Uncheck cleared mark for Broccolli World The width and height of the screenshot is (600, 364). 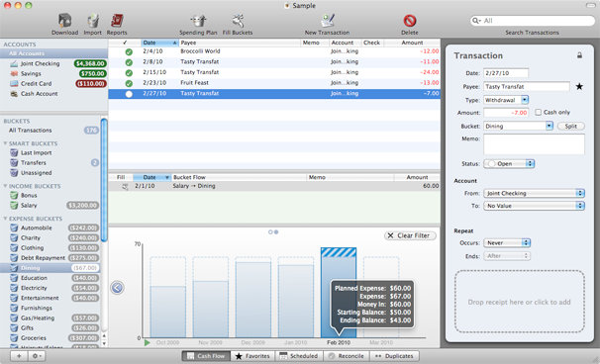(x=129, y=51)
